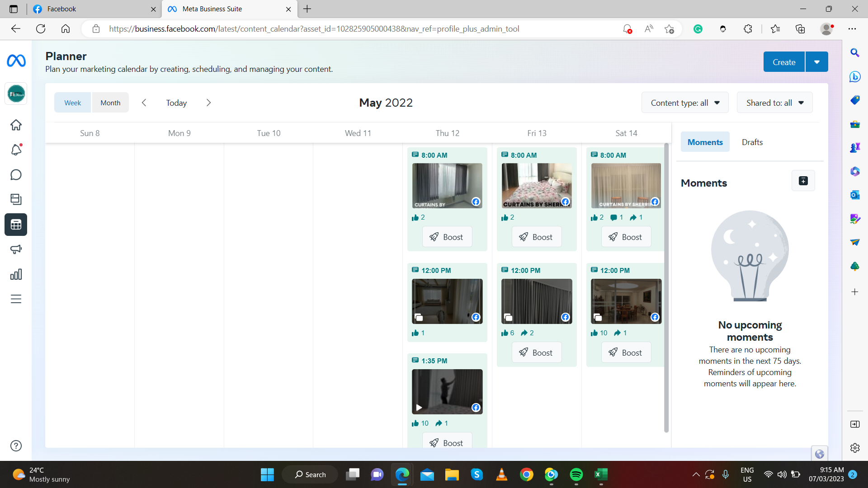Add page to favorites star
The width and height of the screenshot is (868, 488).
670,29
